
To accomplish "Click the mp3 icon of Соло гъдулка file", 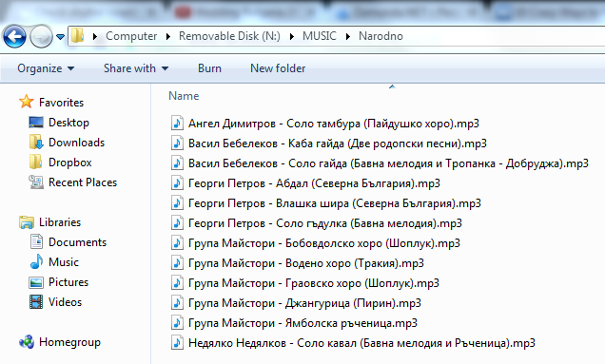I will (x=177, y=223).
